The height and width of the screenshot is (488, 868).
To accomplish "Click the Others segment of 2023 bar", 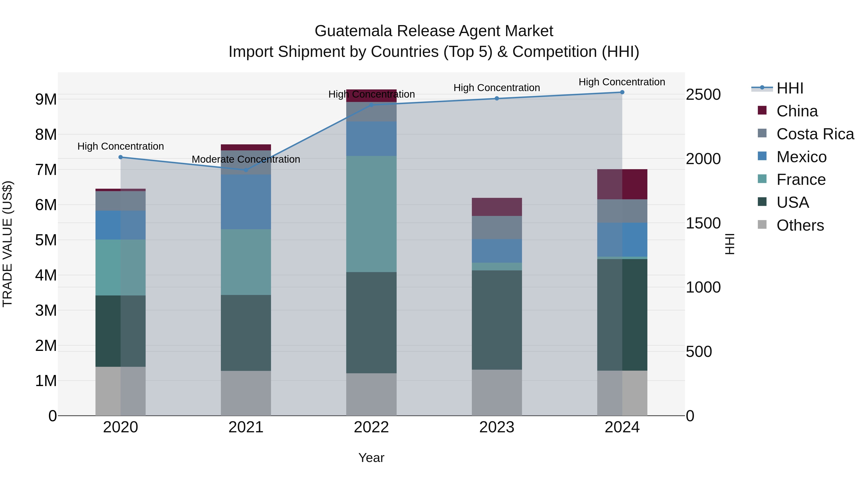I will click(x=497, y=393).
